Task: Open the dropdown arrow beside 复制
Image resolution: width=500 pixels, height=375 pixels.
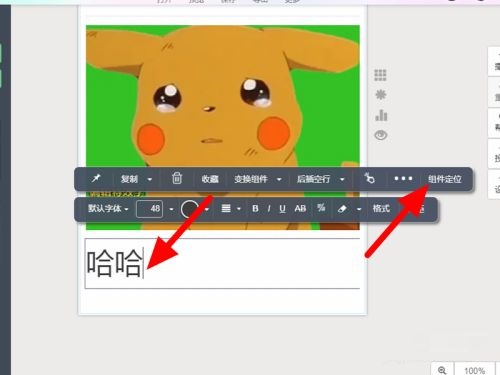Action: (x=150, y=179)
